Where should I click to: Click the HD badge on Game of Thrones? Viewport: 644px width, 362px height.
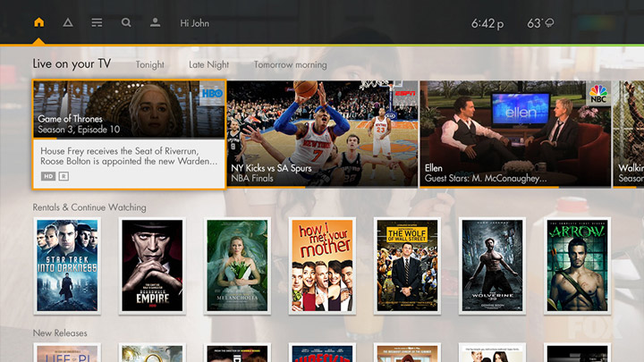(x=48, y=176)
